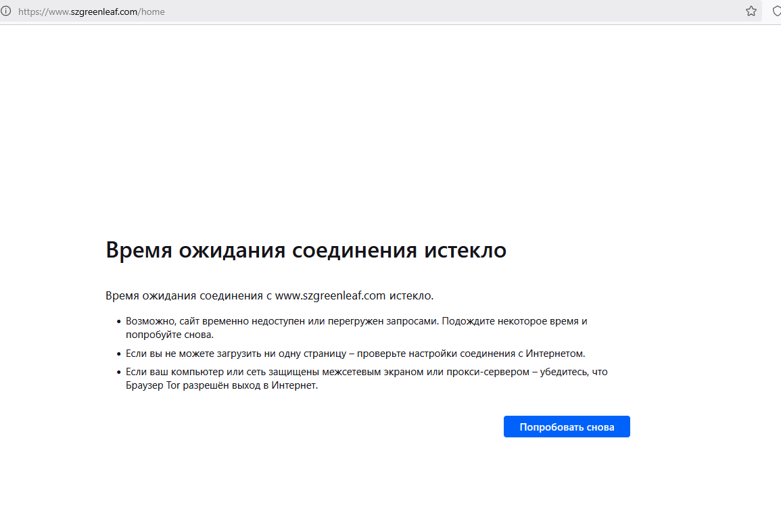Click the "Попробовать снова" button
781x532 pixels.
567,427
